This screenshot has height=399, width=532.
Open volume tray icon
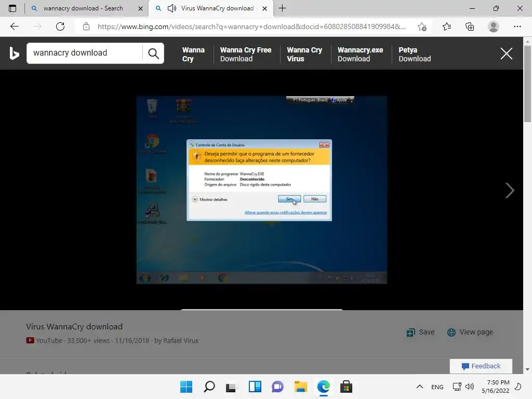(470, 387)
